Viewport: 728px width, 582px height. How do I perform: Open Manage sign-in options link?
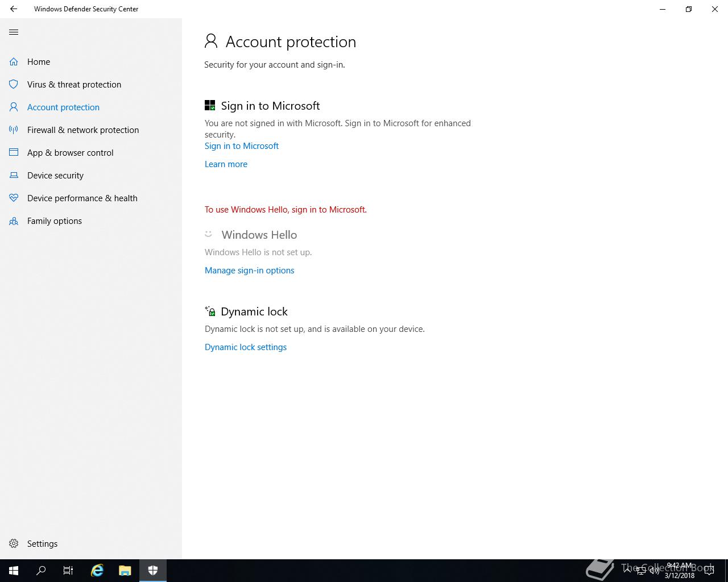(249, 271)
